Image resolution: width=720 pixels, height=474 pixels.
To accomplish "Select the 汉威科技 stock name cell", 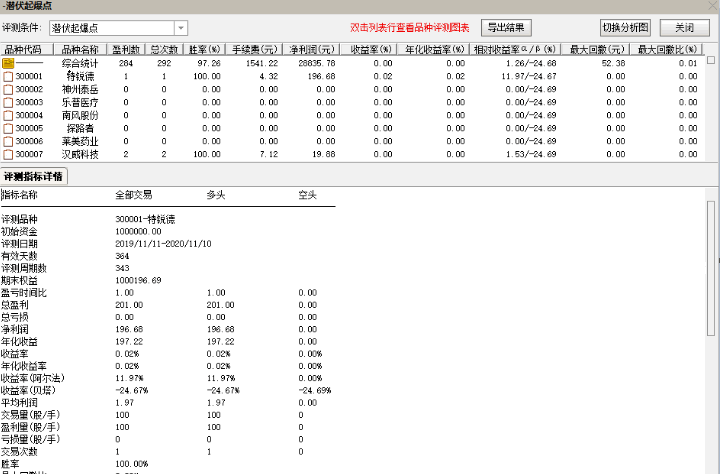I will [80, 154].
